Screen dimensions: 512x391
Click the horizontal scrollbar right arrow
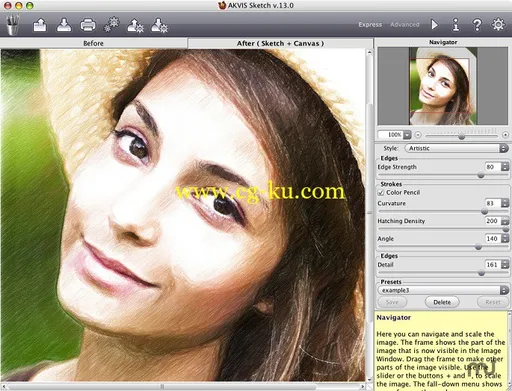point(363,386)
